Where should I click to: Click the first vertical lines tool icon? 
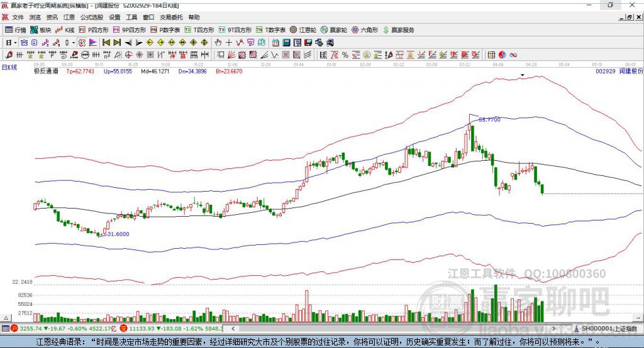pyautogui.click(x=19, y=55)
